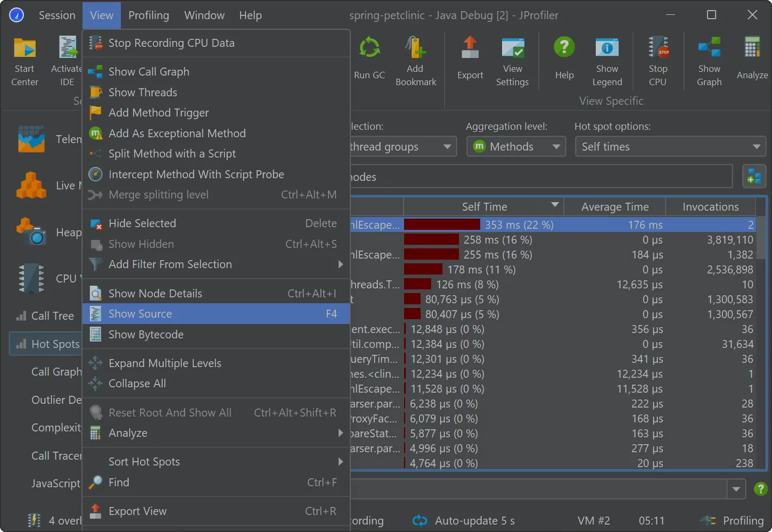Select Intercept Method With Script Probe
The height and width of the screenshot is (532, 772).
216,174
